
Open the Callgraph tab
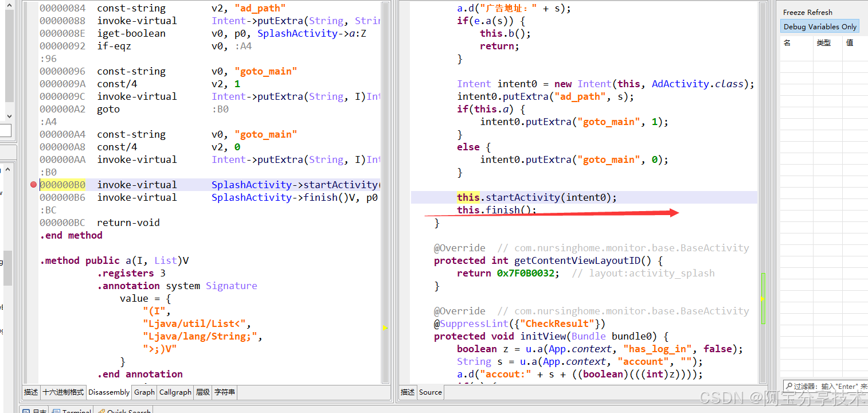175,392
